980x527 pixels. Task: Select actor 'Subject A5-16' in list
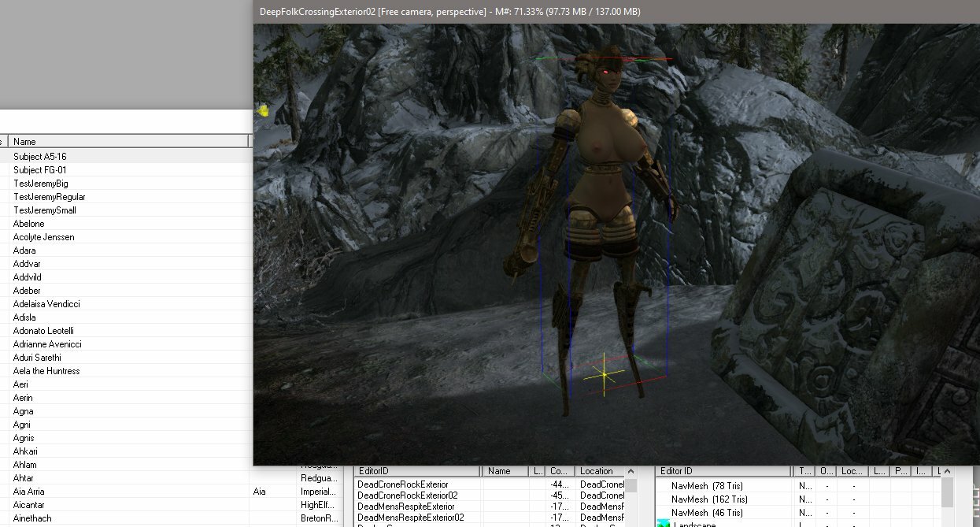point(39,157)
